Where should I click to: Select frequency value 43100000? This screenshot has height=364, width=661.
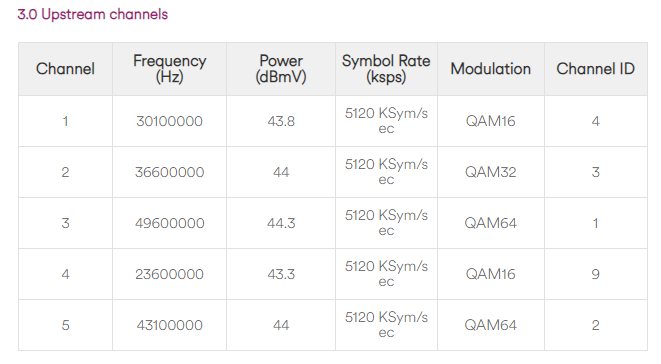[169, 326]
